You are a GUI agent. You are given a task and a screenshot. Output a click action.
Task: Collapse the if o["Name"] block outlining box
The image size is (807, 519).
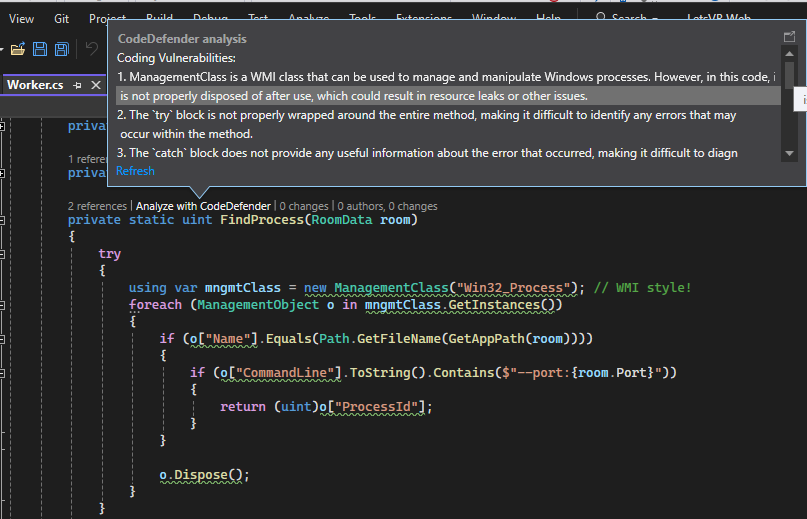coord(2,339)
